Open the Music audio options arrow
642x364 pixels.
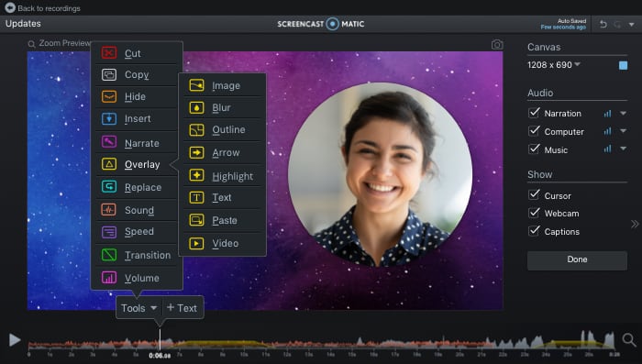coord(623,149)
